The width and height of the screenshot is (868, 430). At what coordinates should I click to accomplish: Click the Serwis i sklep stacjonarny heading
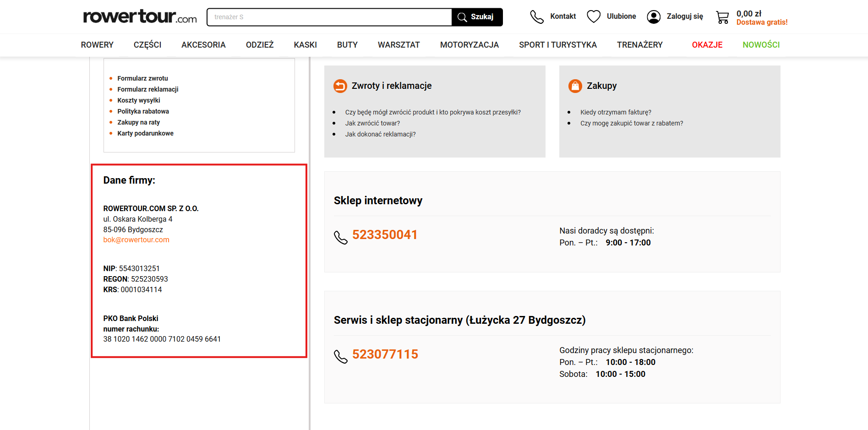tap(459, 320)
